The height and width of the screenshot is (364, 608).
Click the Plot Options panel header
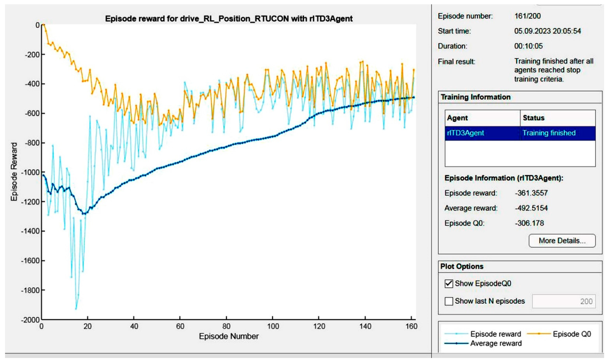(x=462, y=266)
